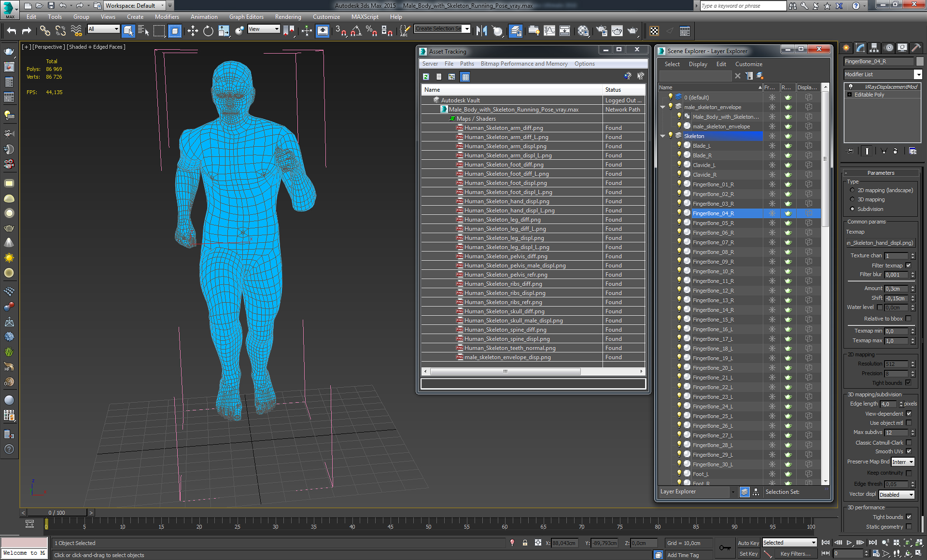Toggle the 3D Snaps icon

(x=340, y=31)
